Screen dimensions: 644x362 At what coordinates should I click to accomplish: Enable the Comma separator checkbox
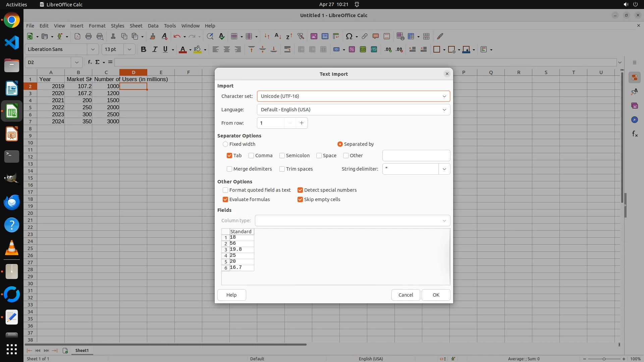coord(251,156)
